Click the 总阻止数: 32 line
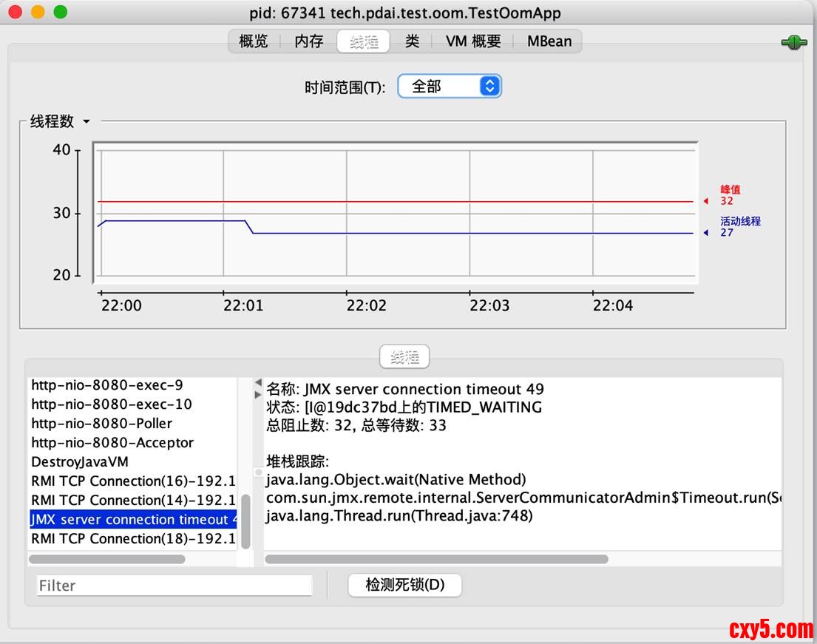The width and height of the screenshot is (817, 644). coord(356,425)
